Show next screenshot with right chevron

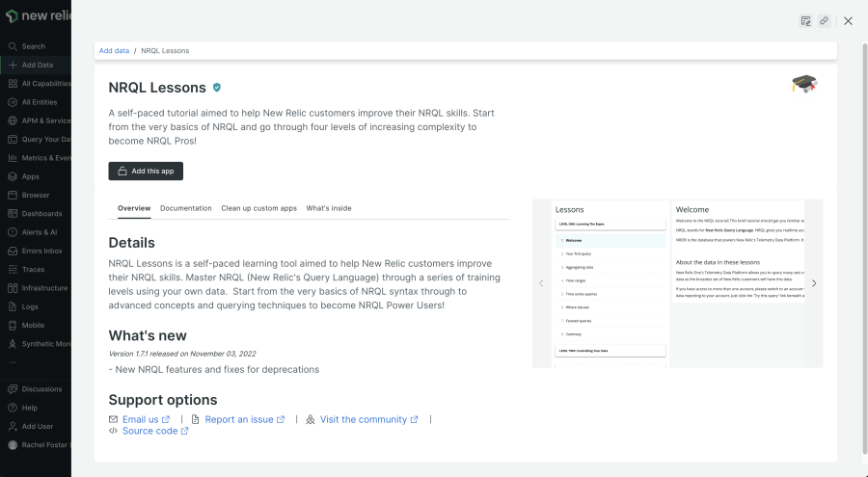pos(814,283)
